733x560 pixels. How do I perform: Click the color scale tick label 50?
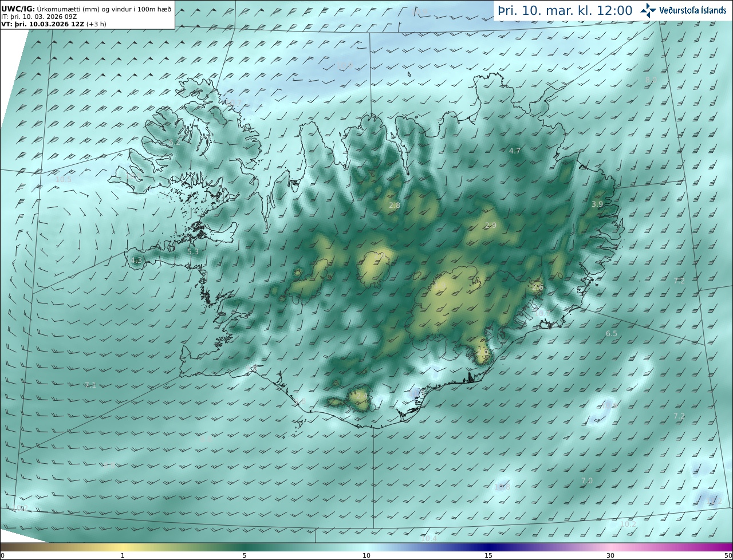(x=728, y=555)
